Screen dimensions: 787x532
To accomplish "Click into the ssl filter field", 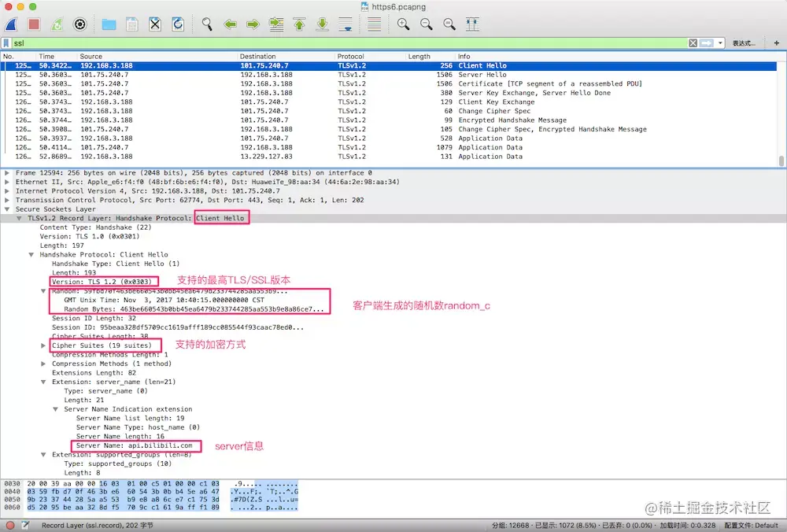I will click(349, 43).
